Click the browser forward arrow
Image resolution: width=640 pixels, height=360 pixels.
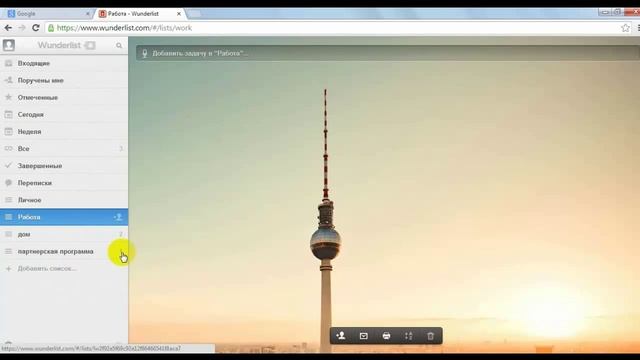(x=22, y=28)
